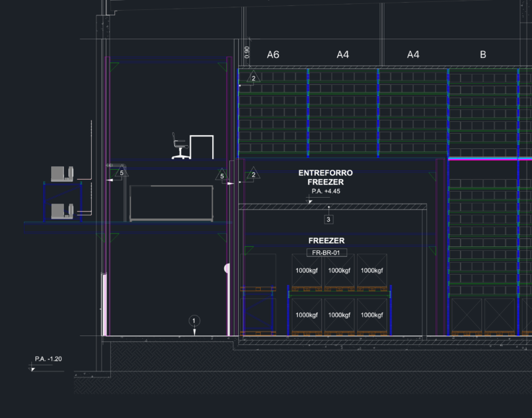Select the 0.90 vertical dimension text
Screen dimensions: 532x418
247,52
